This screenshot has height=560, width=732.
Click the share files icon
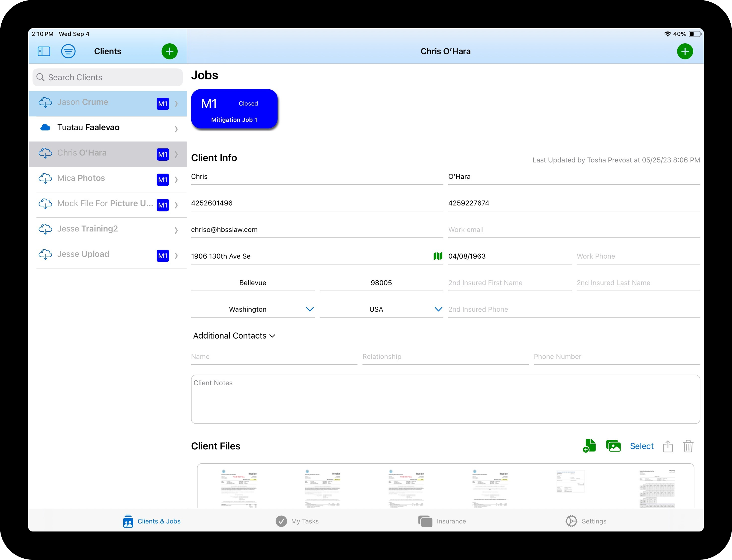pyautogui.click(x=668, y=446)
